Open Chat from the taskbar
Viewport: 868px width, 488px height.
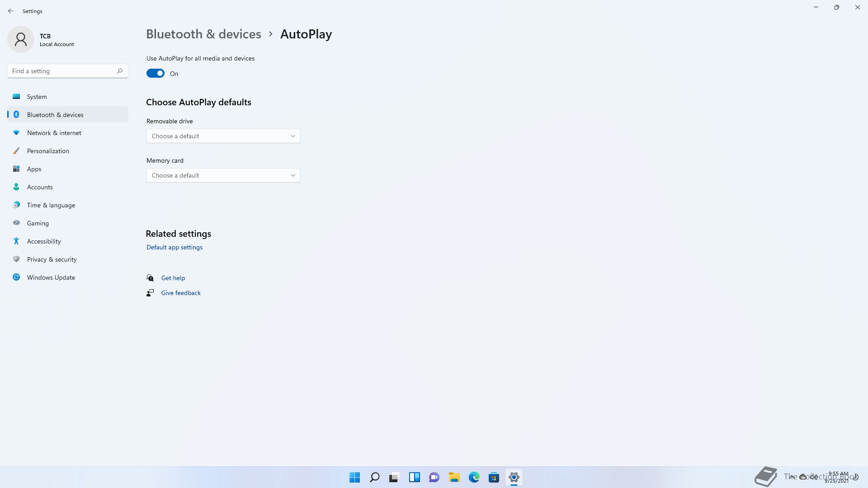tap(434, 477)
